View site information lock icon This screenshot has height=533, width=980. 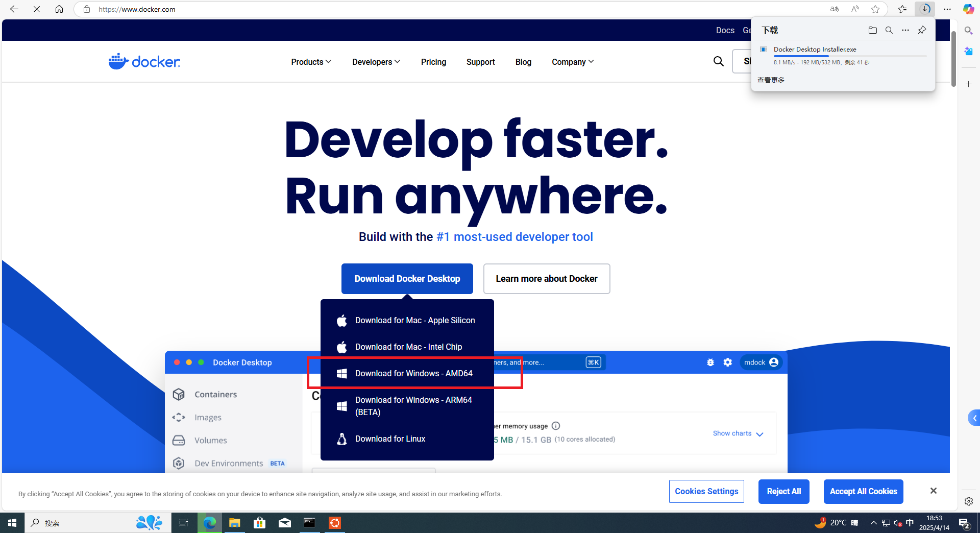87,9
